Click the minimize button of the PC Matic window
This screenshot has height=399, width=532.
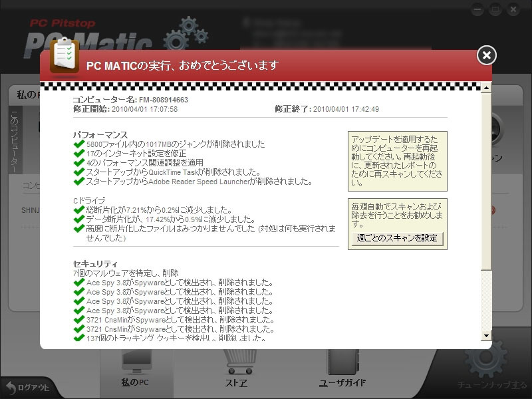(x=477, y=10)
